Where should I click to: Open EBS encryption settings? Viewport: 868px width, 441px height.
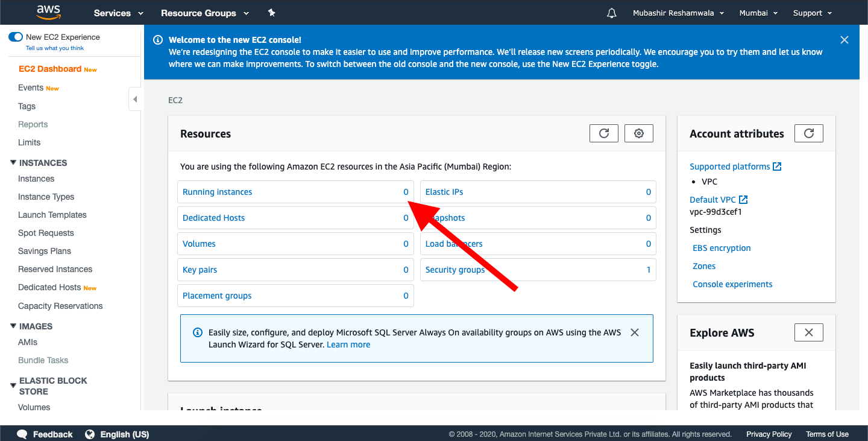point(722,248)
